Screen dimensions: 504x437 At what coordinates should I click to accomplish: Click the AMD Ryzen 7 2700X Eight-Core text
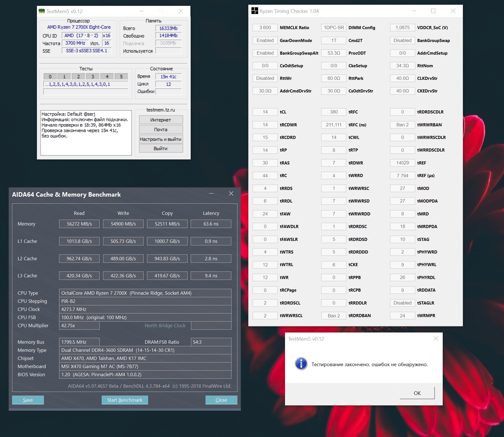pyautogui.click(x=79, y=27)
